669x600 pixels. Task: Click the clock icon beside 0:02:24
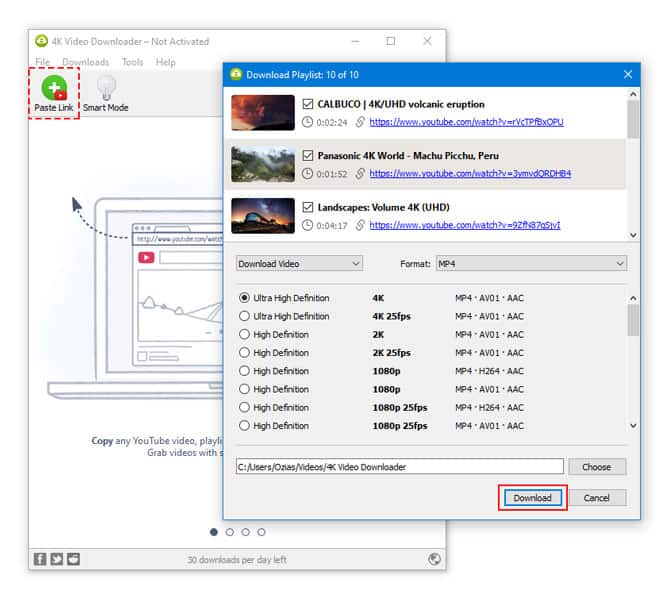pyautogui.click(x=307, y=122)
